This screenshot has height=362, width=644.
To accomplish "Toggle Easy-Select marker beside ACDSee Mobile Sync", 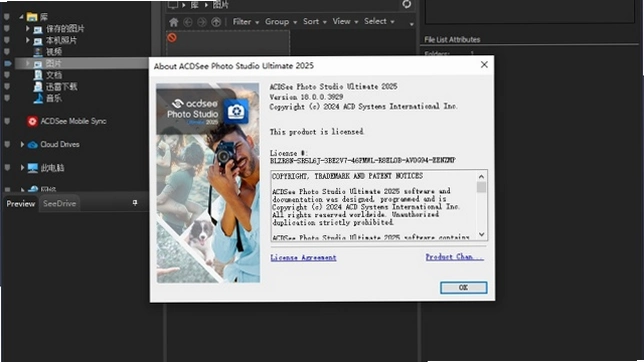I will click(x=7, y=121).
